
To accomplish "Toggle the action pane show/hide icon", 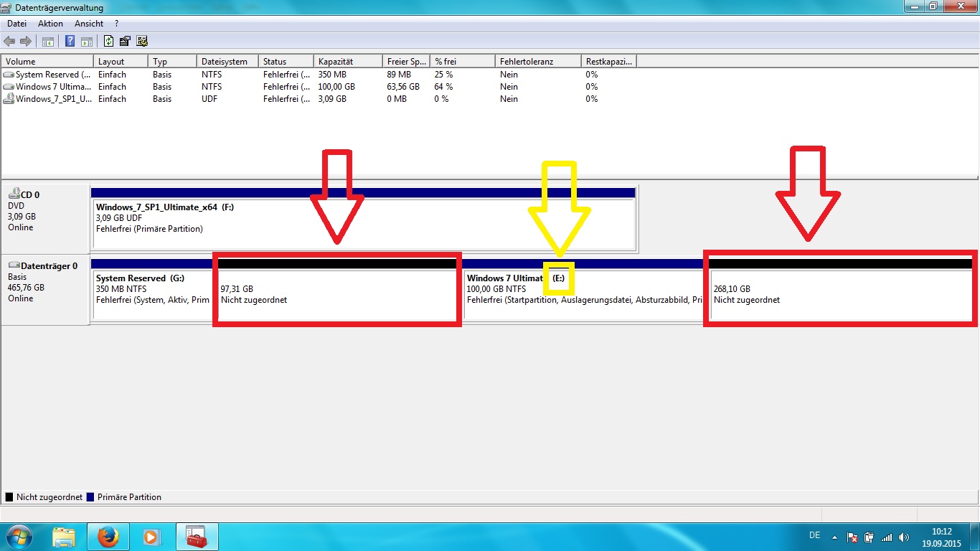I will click(x=86, y=41).
